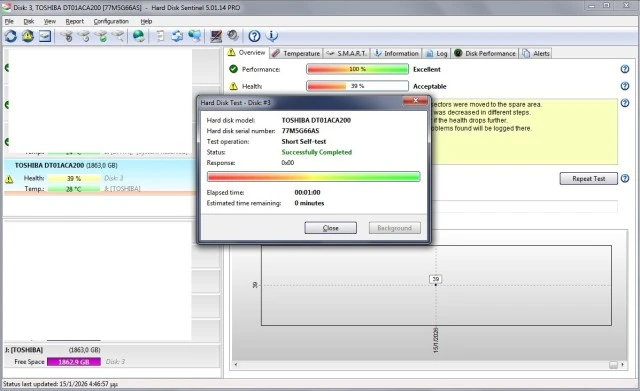
Task: Click the disk-with-green-checkmark toolbar icon
Action: pos(101,36)
